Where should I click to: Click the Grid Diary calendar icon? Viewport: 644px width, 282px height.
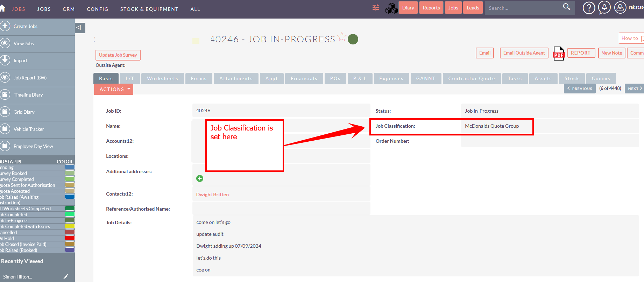tap(5, 112)
